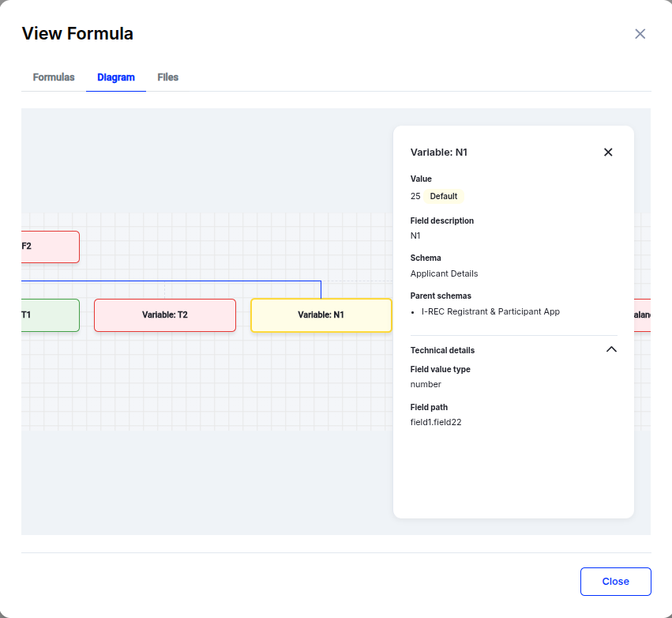Select the Variable: T2 diagram node
Image resolution: width=672 pixels, height=618 pixels.
(165, 315)
